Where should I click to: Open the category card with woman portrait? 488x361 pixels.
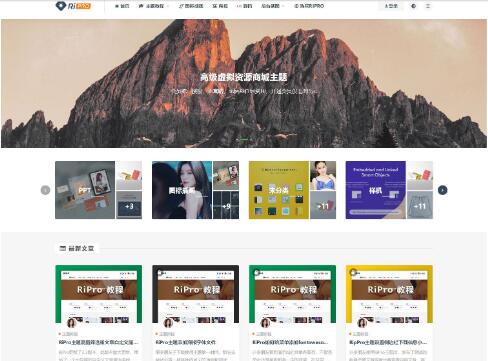(x=182, y=190)
